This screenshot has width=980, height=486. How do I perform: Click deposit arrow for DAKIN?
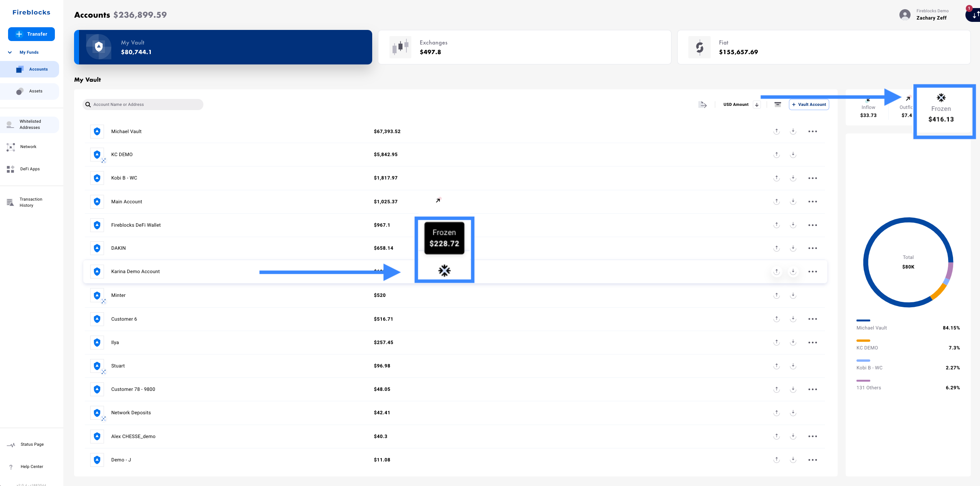pyautogui.click(x=793, y=248)
